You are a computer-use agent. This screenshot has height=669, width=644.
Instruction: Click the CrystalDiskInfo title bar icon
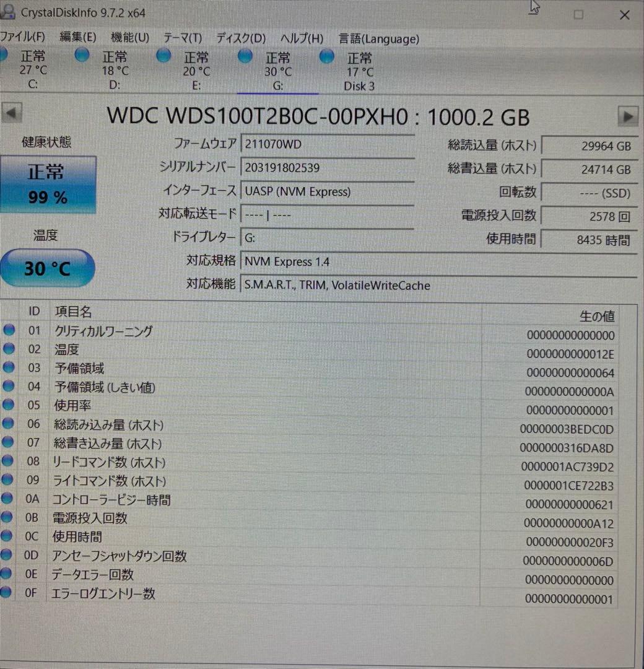pos(7,12)
